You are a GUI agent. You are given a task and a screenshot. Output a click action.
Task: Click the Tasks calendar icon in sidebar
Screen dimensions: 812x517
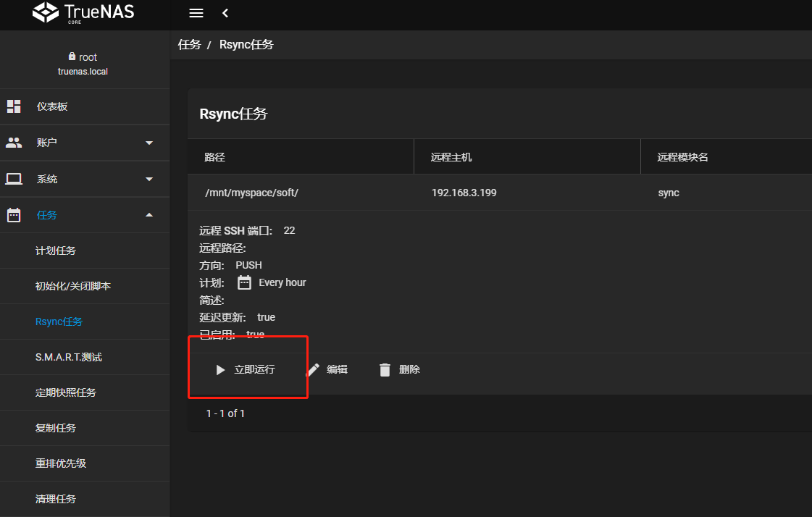tap(14, 215)
